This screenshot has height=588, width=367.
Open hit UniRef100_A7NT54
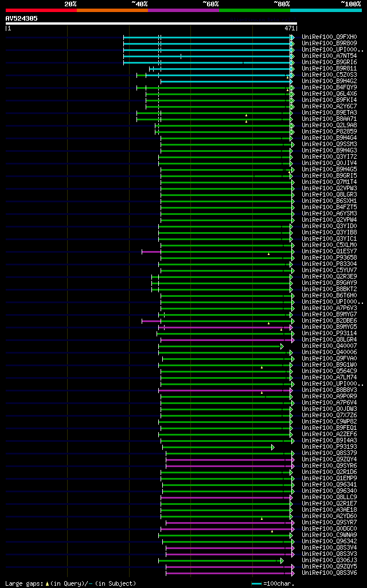point(329,56)
